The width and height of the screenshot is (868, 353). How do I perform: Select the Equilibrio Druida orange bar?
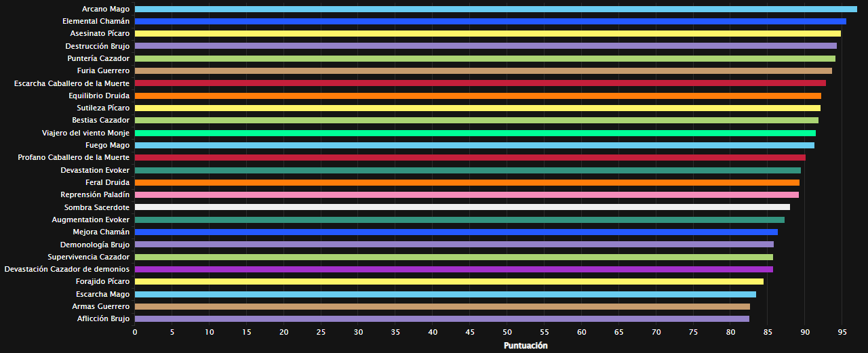pyautogui.click(x=477, y=96)
